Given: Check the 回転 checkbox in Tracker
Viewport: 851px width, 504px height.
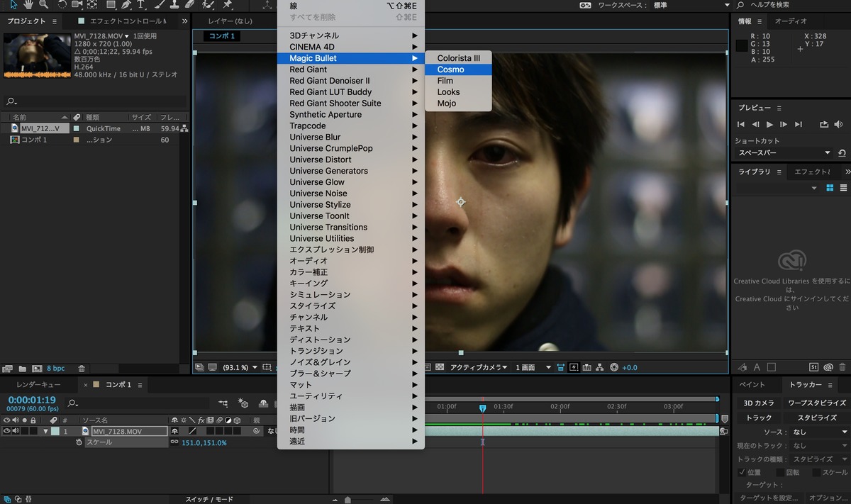Looking at the screenshot, I should click(x=780, y=472).
